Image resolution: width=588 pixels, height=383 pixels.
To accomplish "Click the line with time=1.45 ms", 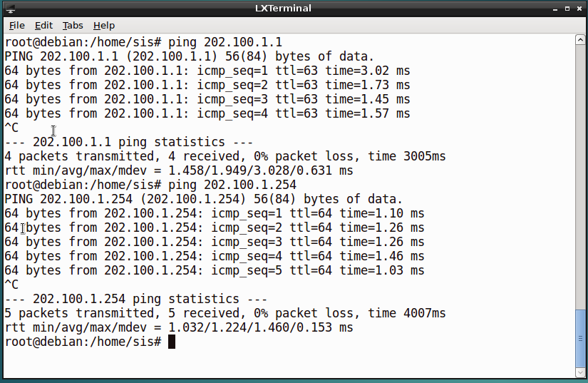I will [x=207, y=99].
